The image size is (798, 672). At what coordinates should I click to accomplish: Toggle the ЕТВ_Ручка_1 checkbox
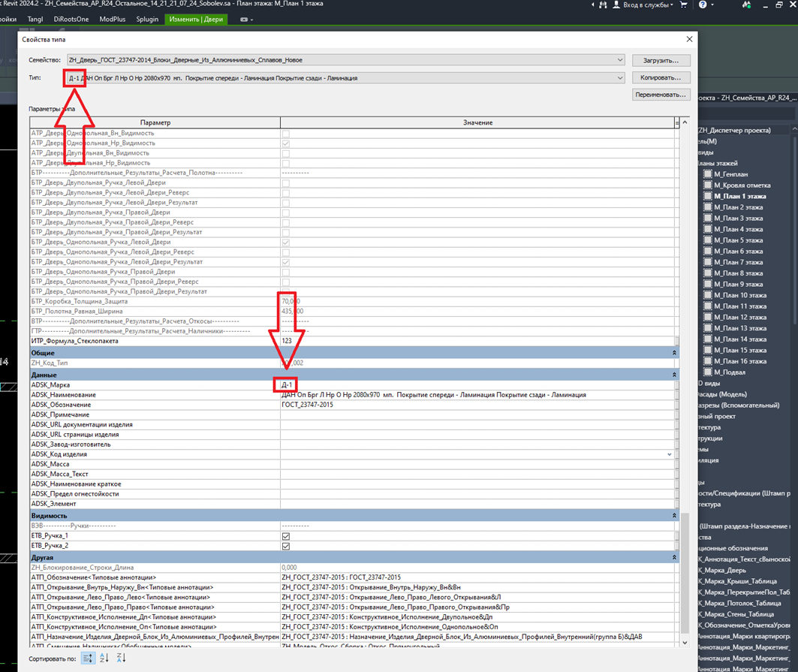(x=286, y=536)
